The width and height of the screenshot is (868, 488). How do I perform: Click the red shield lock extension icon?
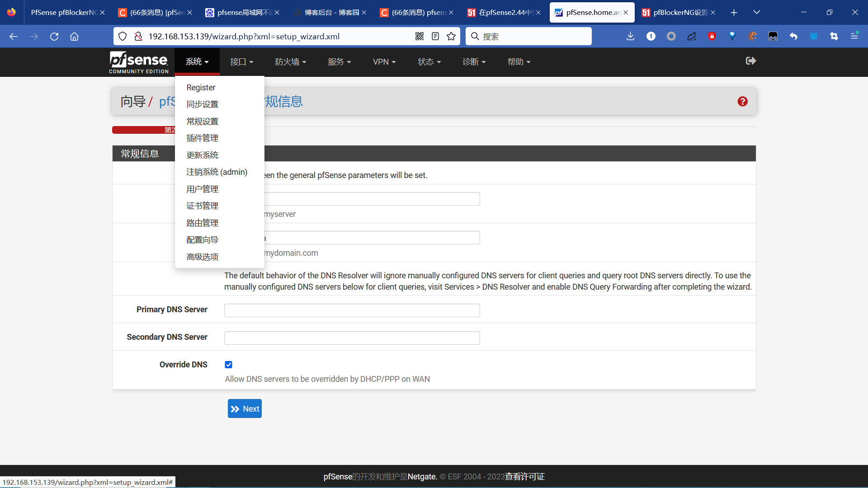coord(712,37)
